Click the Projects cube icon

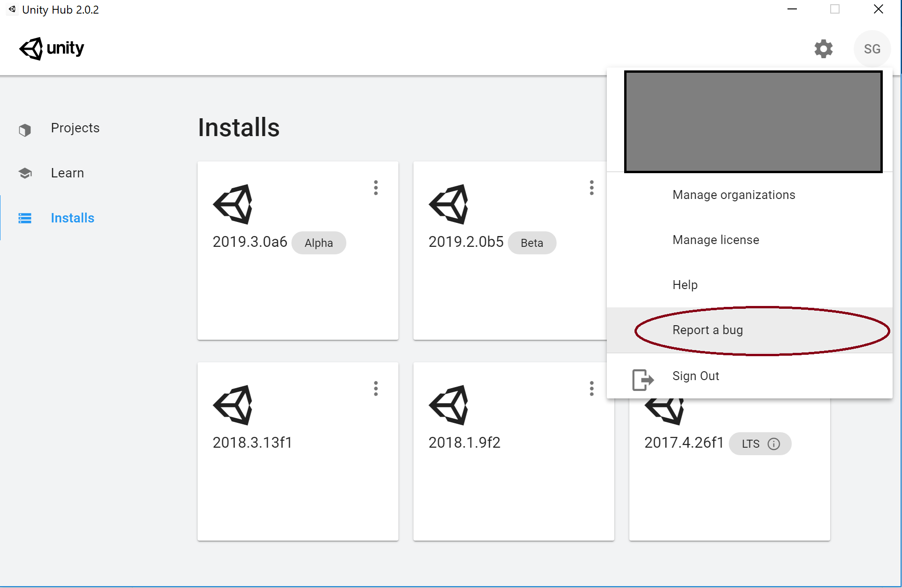coord(25,130)
